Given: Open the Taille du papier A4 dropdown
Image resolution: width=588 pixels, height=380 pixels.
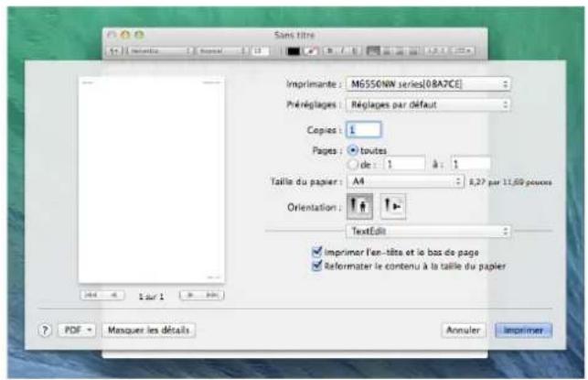Looking at the screenshot, I should tap(405, 181).
